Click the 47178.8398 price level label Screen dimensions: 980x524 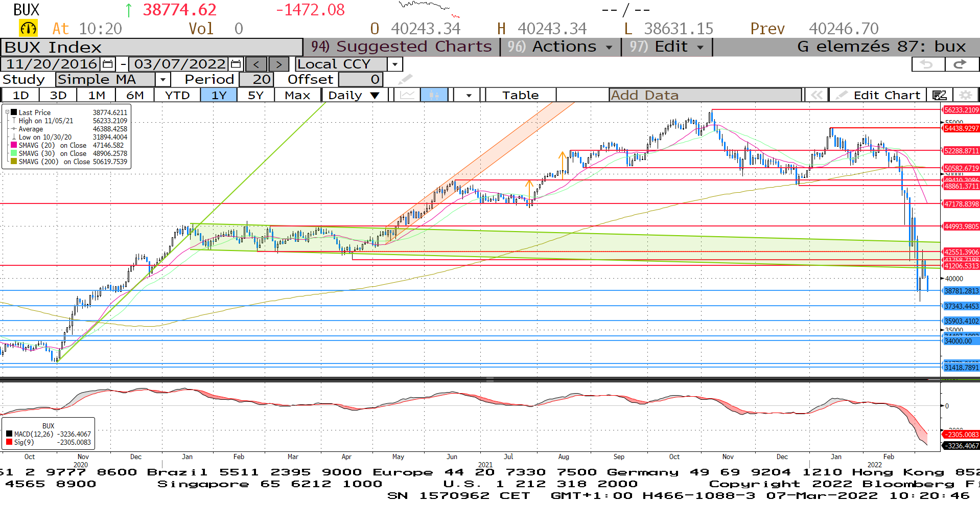pyautogui.click(x=961, y=204)
